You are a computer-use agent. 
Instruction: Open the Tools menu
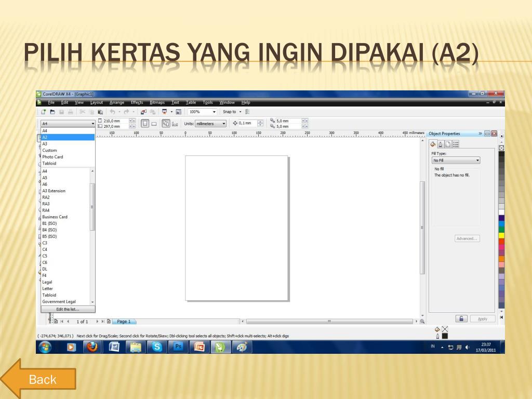[x=208, y=102]
